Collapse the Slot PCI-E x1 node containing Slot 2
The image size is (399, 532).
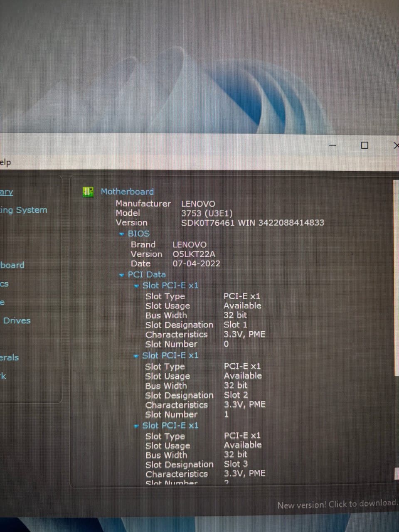(136, 356)
